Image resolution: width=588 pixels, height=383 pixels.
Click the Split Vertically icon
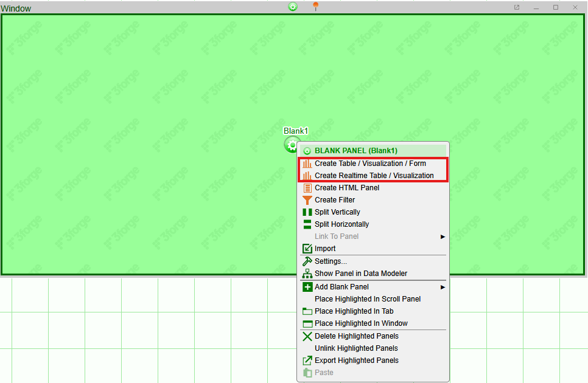307,212
